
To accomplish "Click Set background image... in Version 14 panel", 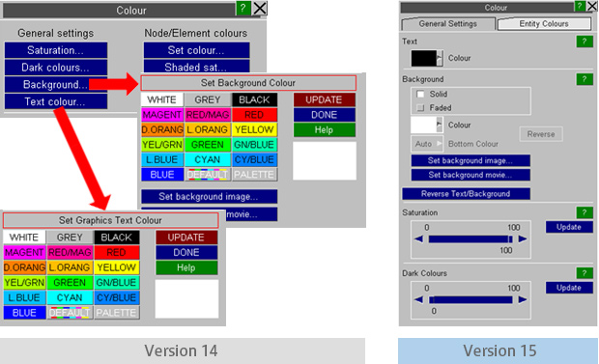I will (209, 197).
